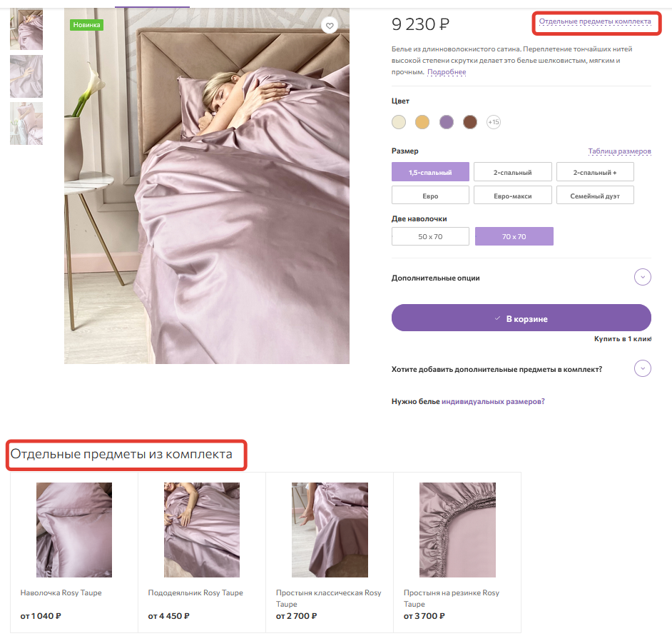Expand 'Дополнительные опции' chevron
This screenshot has width=672, height=636.
[643, 277]
